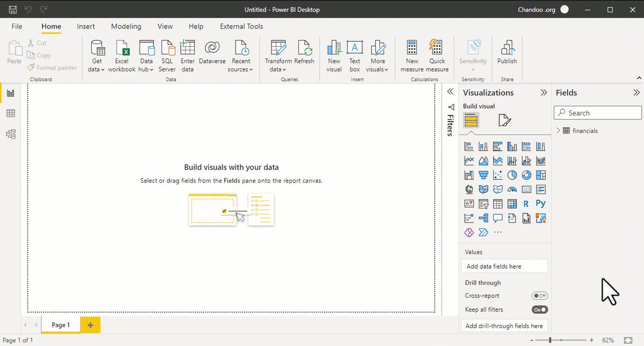
Task: Click Quick measure button
Action: (437, 56)
